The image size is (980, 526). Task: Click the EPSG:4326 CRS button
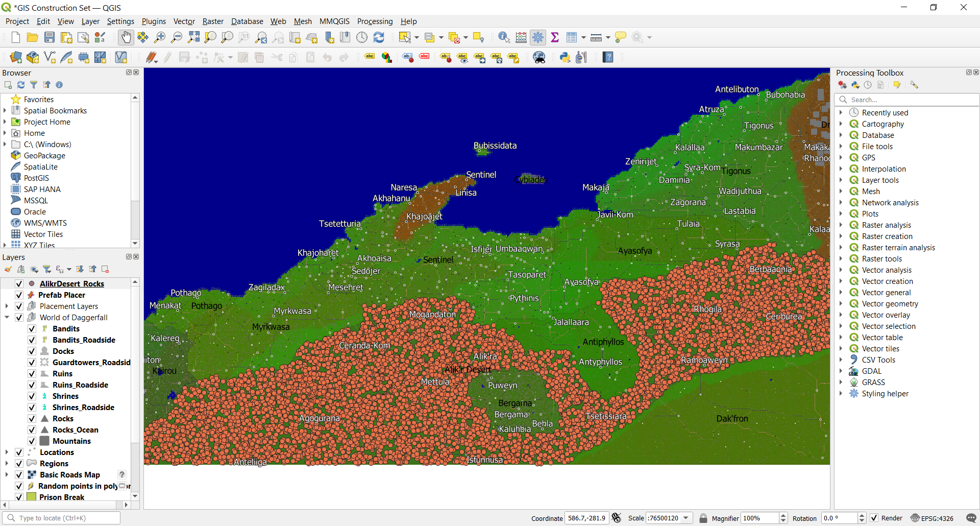[932, 518]
